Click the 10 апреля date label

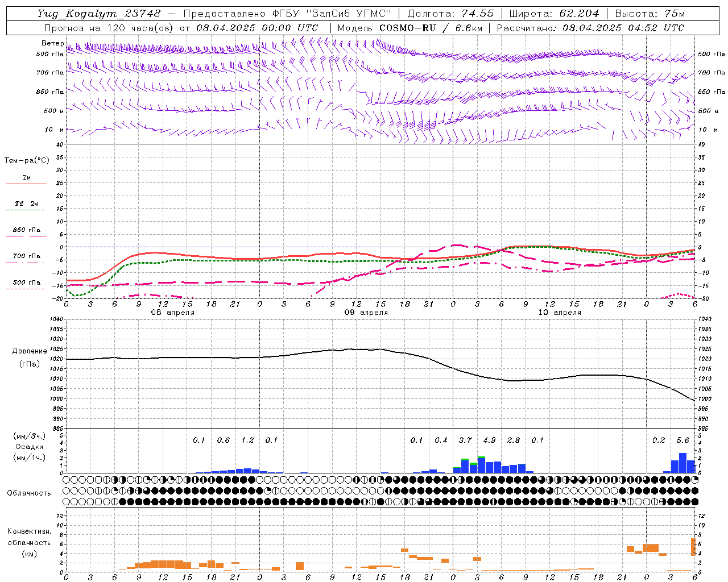(x=560, y=312)
